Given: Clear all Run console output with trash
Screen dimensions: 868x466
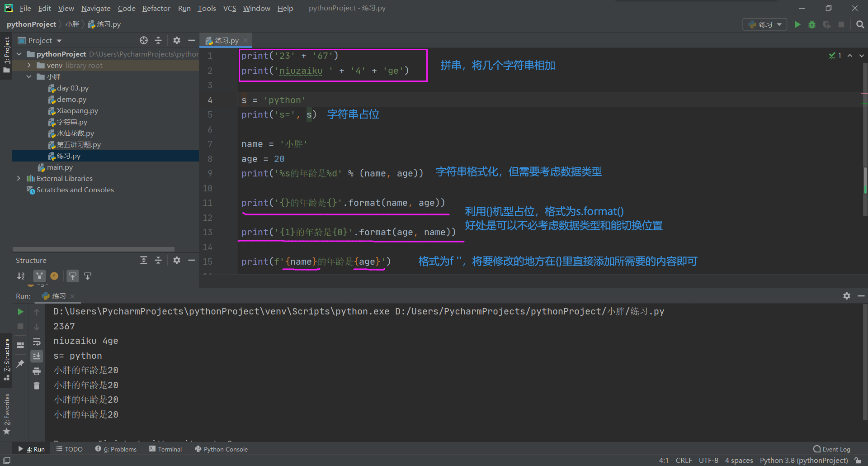Looking at the screenshot, I should coord(37,386).
